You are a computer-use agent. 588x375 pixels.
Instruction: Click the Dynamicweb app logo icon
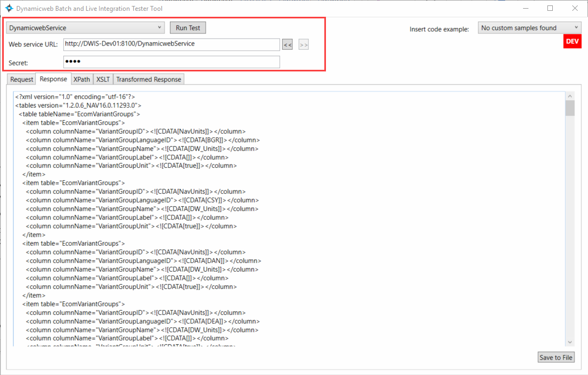(9, 9)
